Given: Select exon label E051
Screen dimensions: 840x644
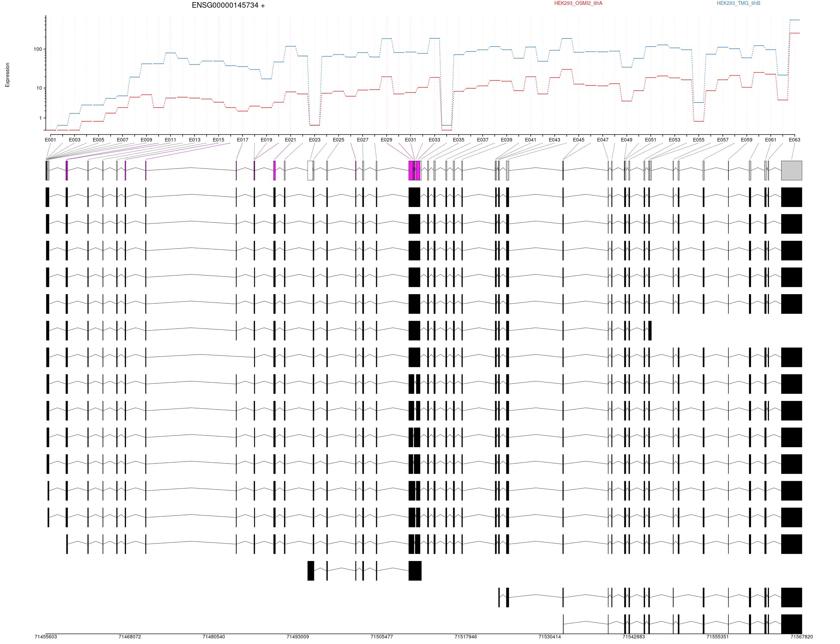Looking at the screenshot, I should (x=650, y=140).
